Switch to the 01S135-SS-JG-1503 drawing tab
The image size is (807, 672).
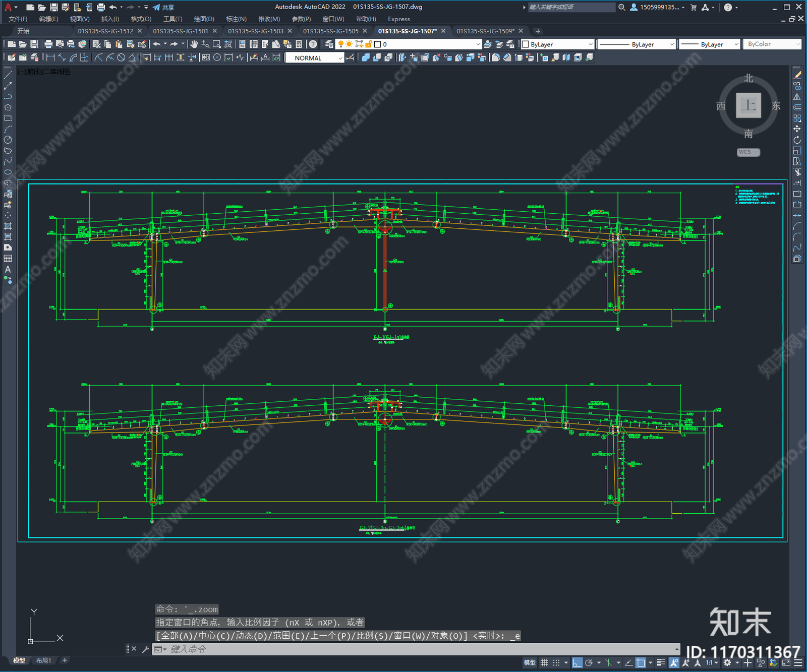tap(255, 31)
